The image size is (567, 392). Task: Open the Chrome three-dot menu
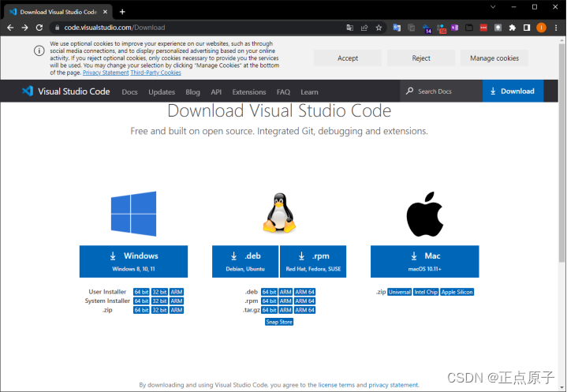pyautogui.click(x=556, y=28)
